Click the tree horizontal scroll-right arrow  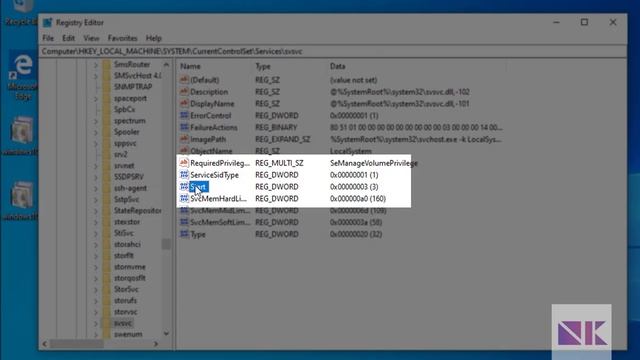click(156, 344)
